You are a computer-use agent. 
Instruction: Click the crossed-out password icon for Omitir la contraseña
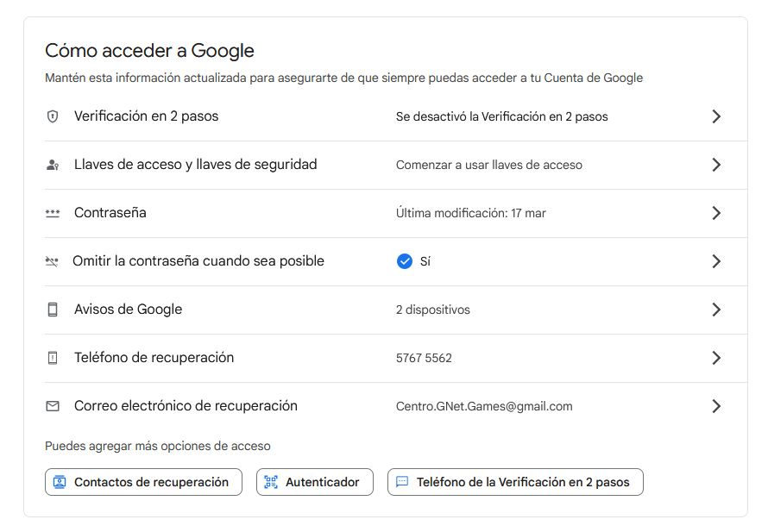pos(52,261)
